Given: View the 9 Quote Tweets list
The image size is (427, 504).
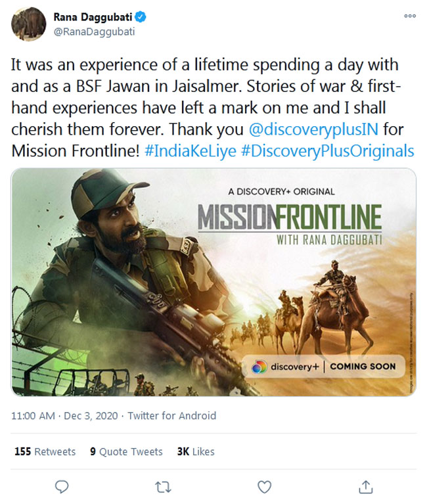Looking at the screenshot, I should click(126, 451).
